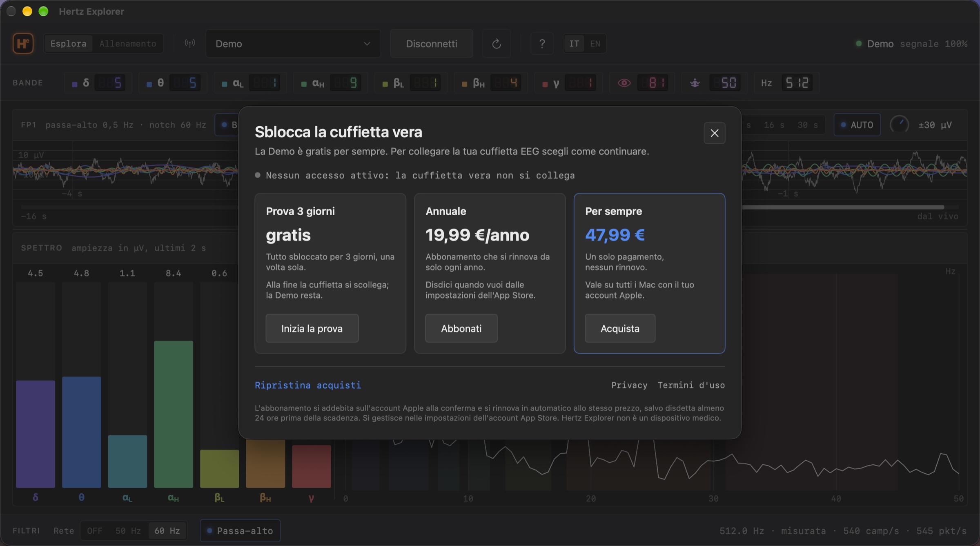Image resolution: width=980 pixels, height=546 pixels.
Task: Click the Acquista lifetime purchase button
Action: [620, 328]
